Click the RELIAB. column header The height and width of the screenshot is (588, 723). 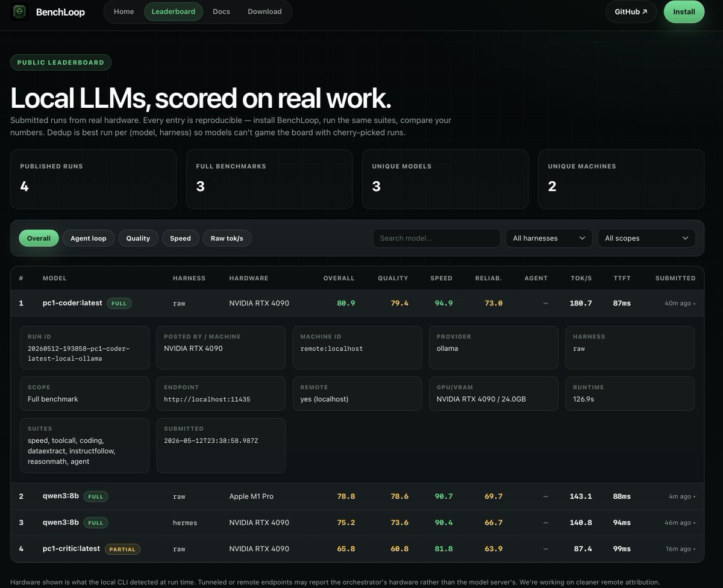pos(489,278)
